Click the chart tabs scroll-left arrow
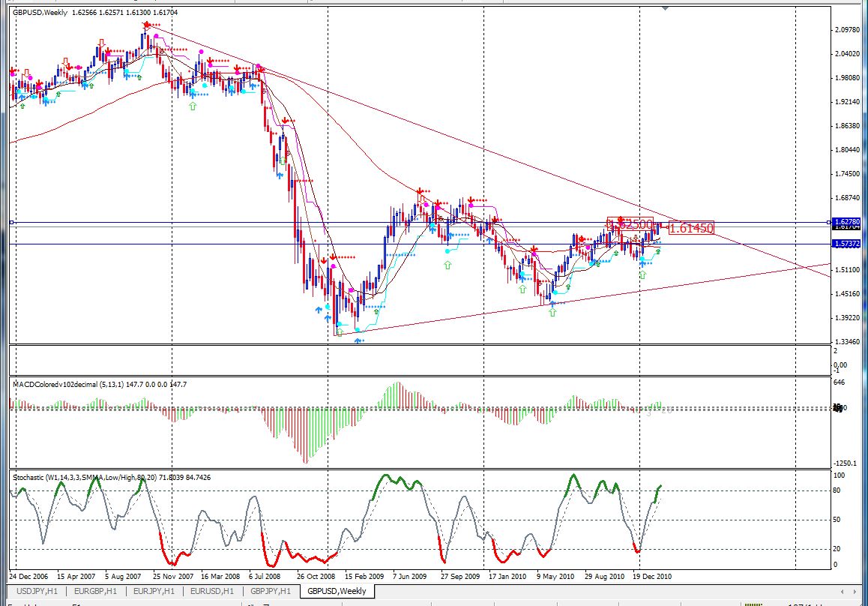This screenshot has height=606, width=868. (x=842, y=592)
